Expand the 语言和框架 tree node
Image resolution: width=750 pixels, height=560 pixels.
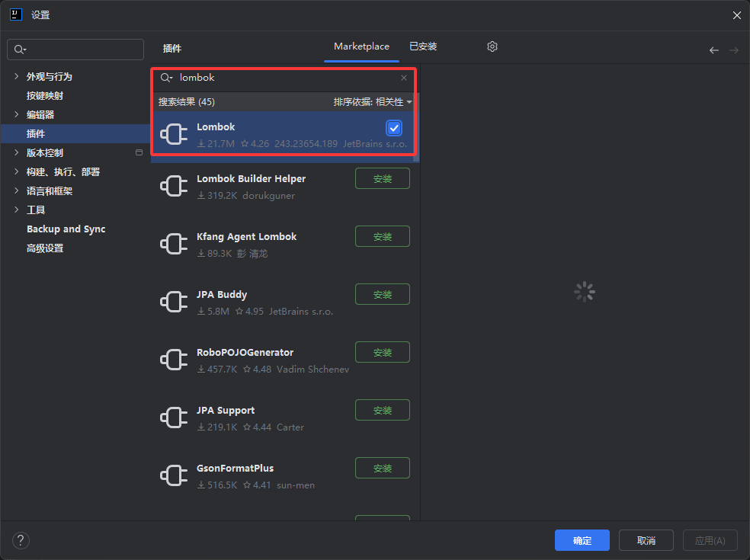click(17, 190)
